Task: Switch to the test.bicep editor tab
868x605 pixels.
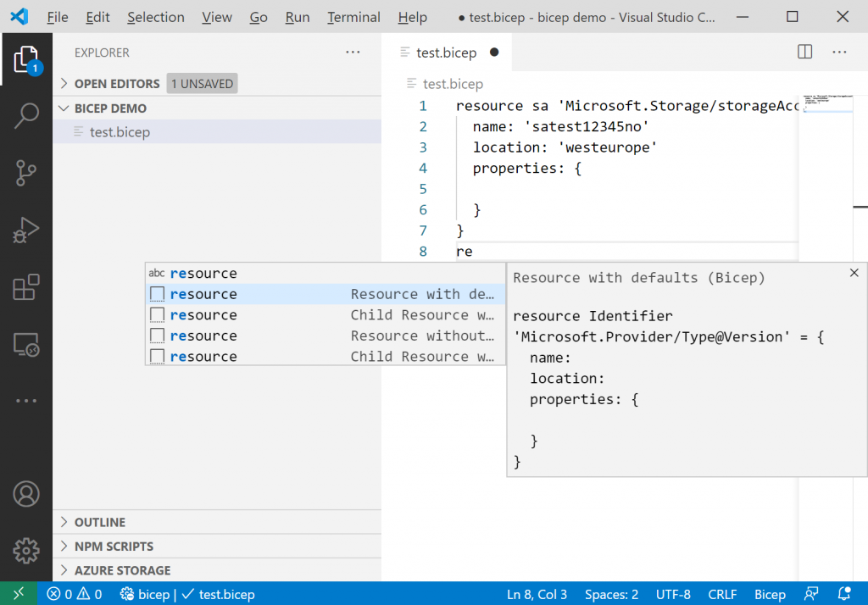Action: 446,53
